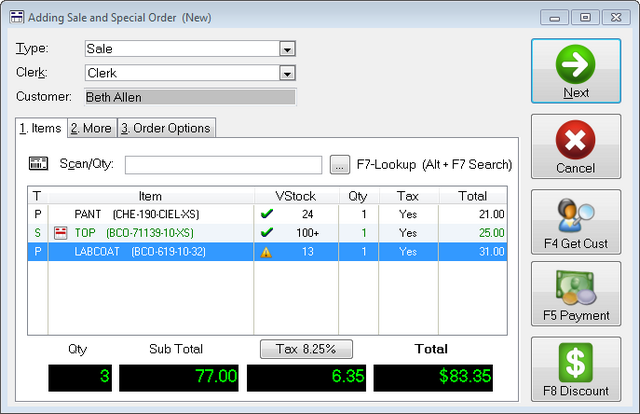
Task: Click the barcode scanner icon beside Scan/Qty
Action: pyautogui.click(x=38, y=164)
